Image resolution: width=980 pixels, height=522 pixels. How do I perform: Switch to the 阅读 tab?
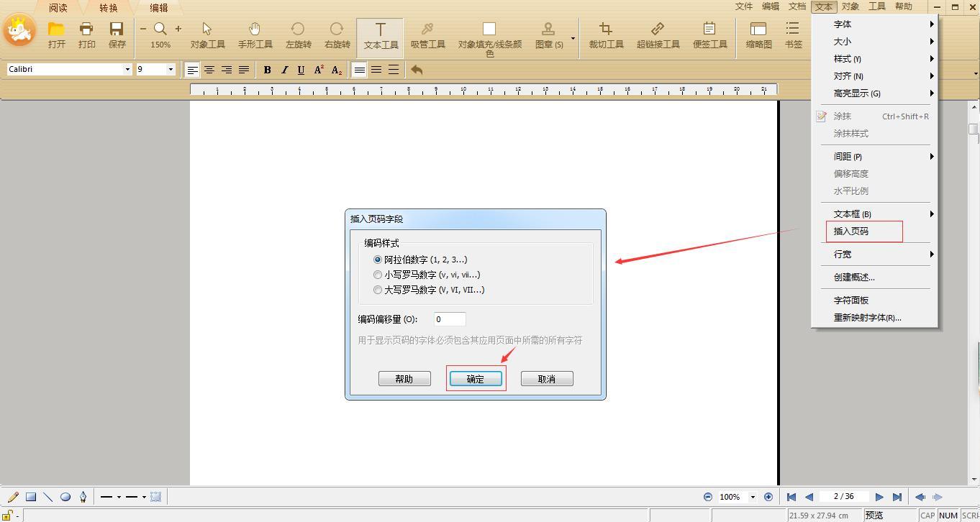(x=58, y=8)
